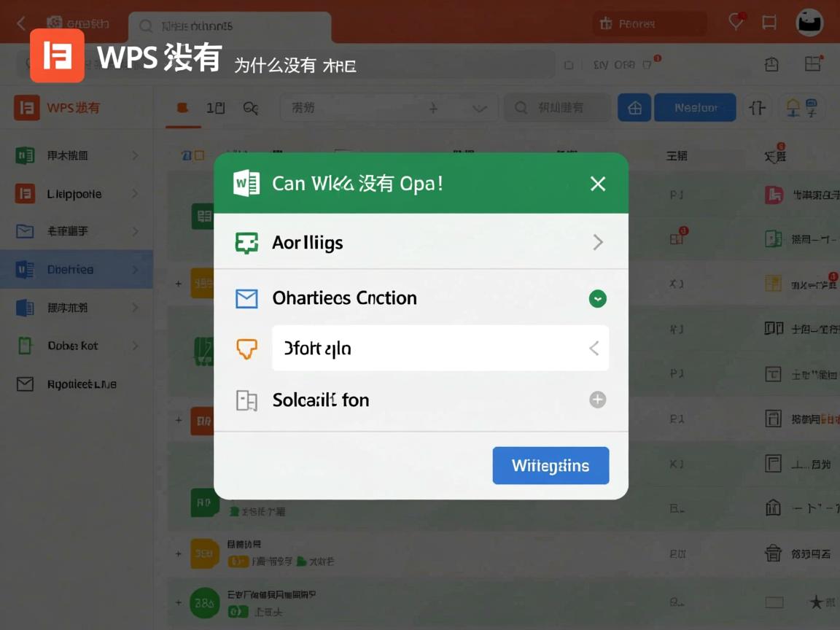840x630 pixels.
Task: Open the sort dropdown arrow in the filter bar
Action: point(479,107)
